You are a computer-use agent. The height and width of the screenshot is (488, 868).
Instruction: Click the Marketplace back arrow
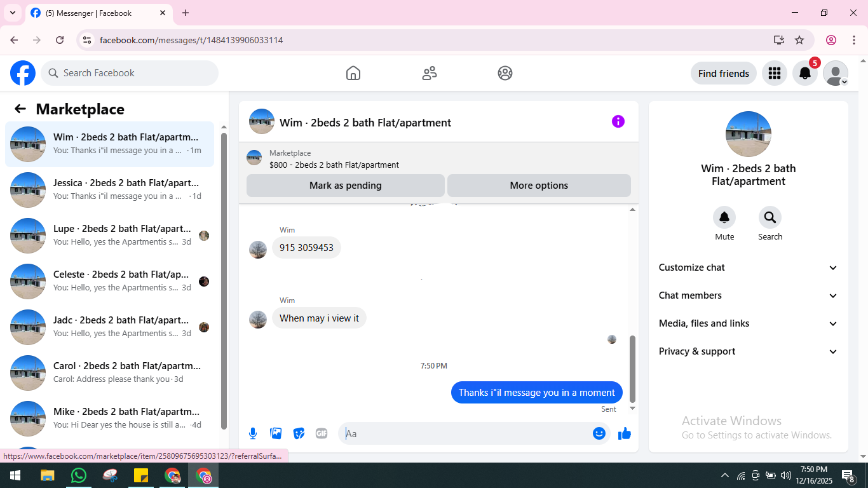20,109
